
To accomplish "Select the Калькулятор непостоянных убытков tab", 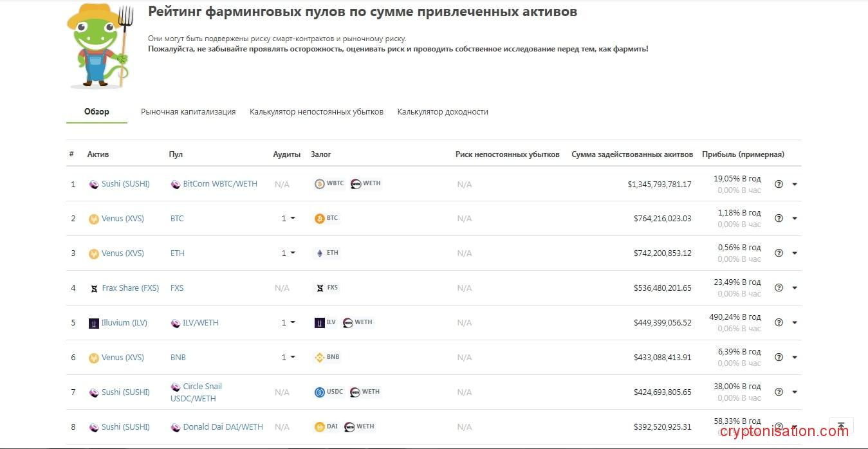I will click(x=317, y=112).
